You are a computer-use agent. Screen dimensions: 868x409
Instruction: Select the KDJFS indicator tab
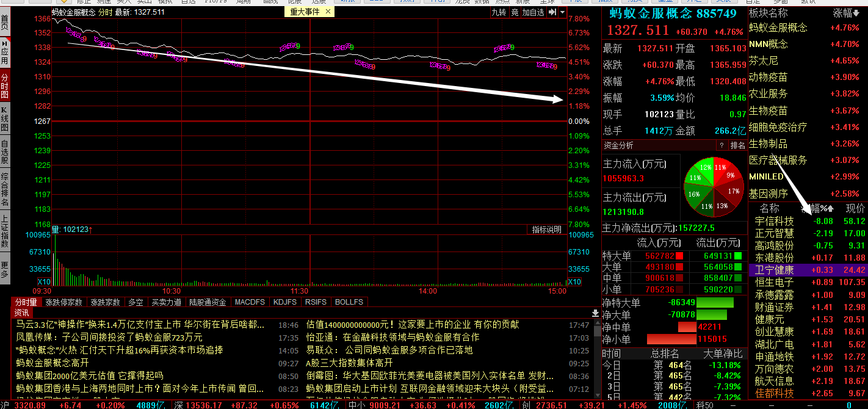(285, 302)
